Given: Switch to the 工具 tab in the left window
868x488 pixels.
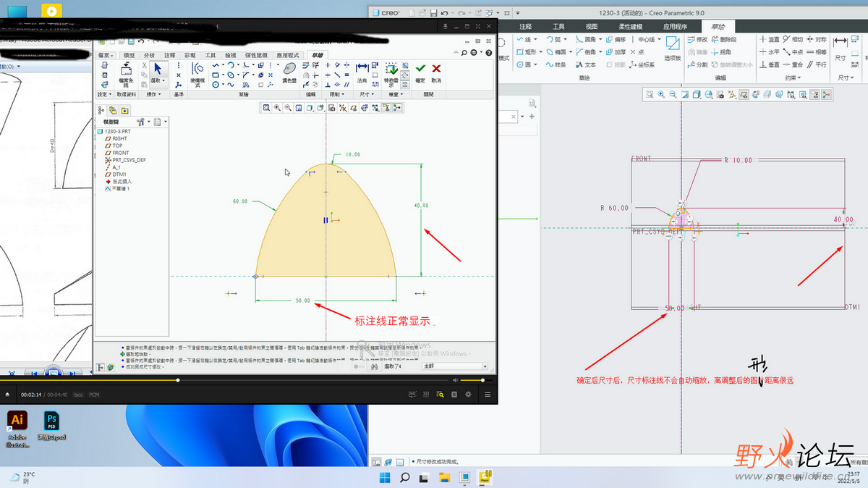Looking at the screenshot, I should pos(210,55).
